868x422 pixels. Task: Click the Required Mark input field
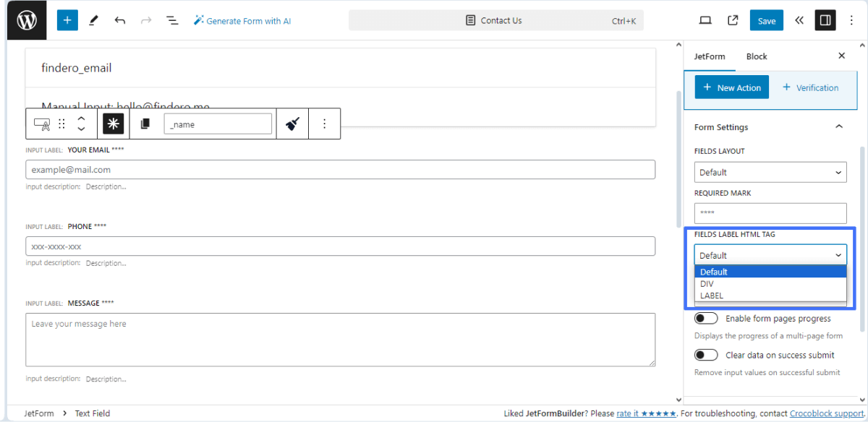click(x=770, y=212)
